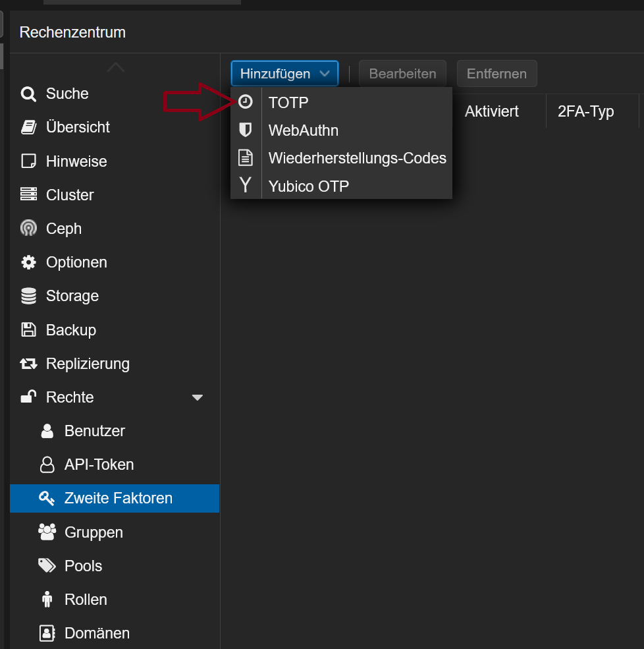Click the Optionen gear icon
Viewport: 644px width, 649px height.
(x=28, y=262)
